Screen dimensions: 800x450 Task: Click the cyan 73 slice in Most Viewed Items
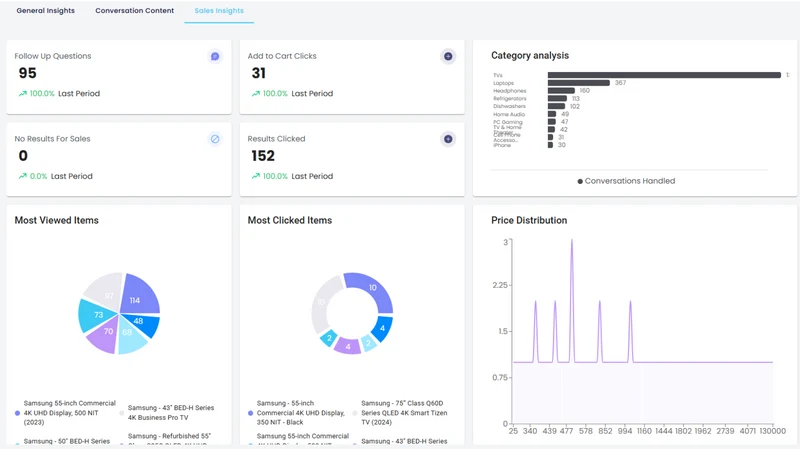[x=96, y=315]
